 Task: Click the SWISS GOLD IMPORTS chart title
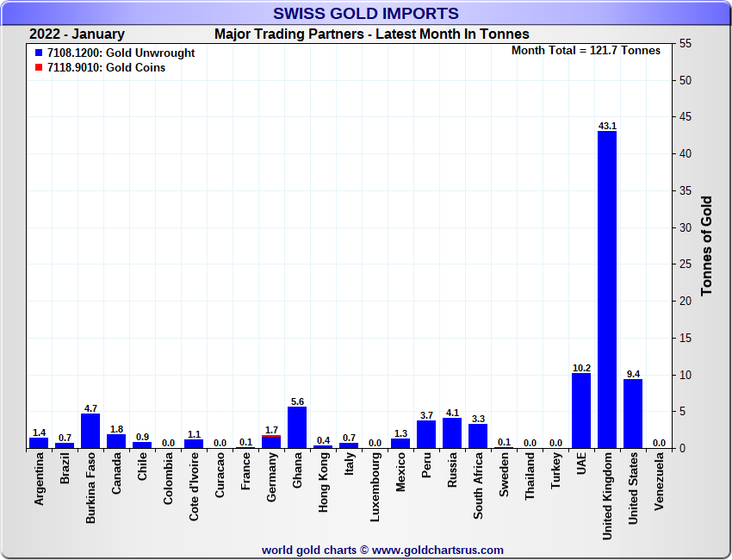click(366, 14)
